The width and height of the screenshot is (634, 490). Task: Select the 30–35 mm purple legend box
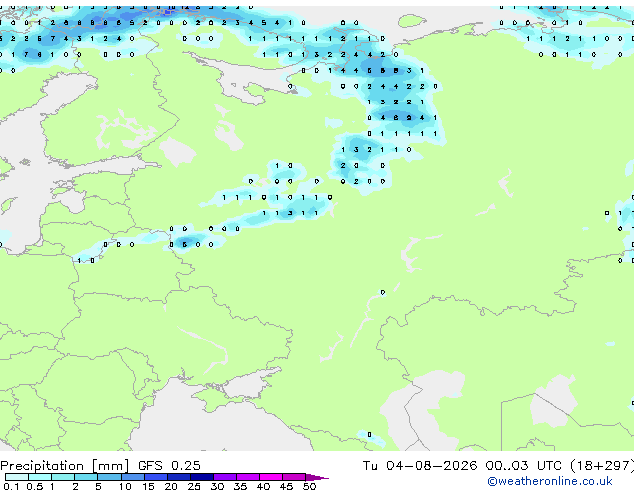click(224, 477)
